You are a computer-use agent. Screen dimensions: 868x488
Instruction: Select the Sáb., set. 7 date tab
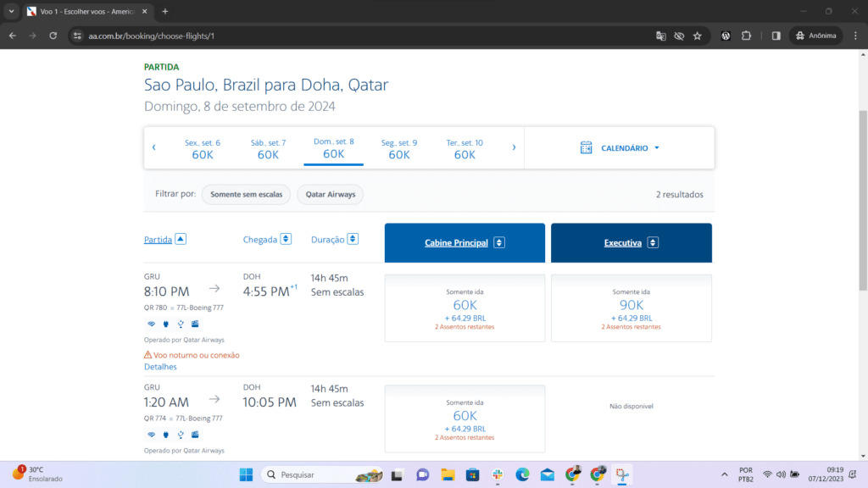(268, 147)
